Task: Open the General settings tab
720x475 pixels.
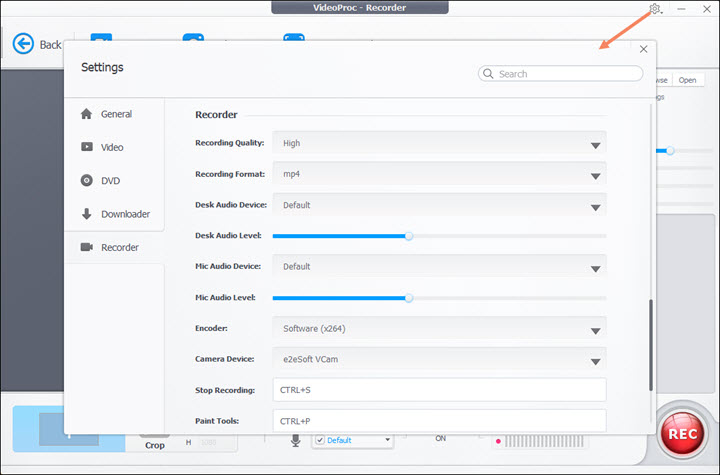Action: pos(114,114)
